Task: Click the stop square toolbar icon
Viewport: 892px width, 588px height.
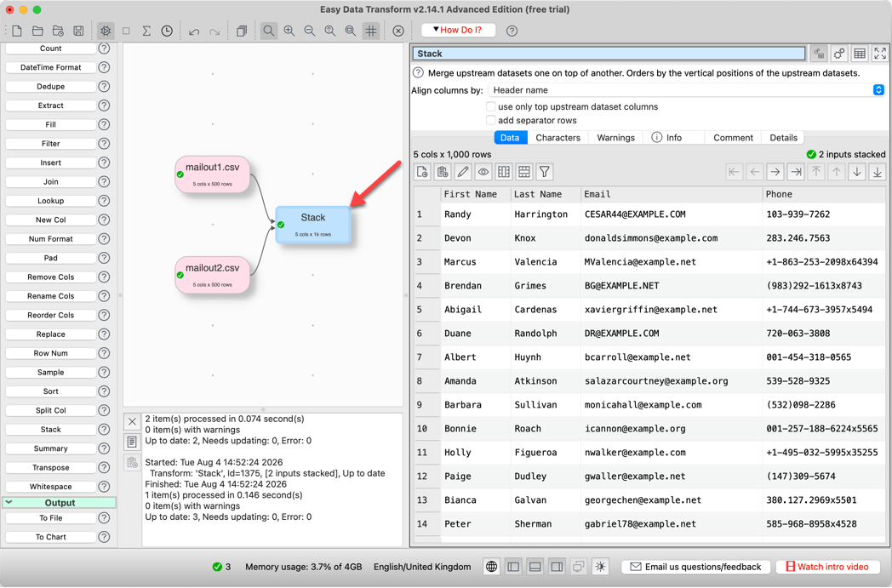Action: click(126, 31)
